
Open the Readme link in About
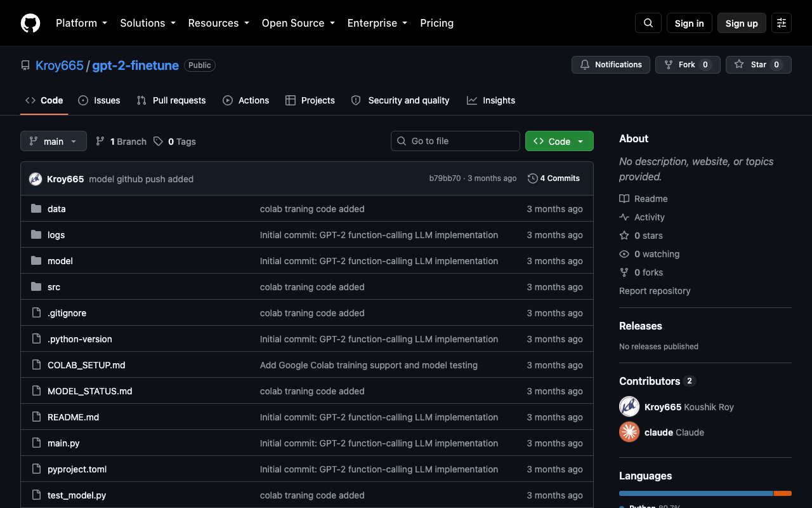click(643, 199)
